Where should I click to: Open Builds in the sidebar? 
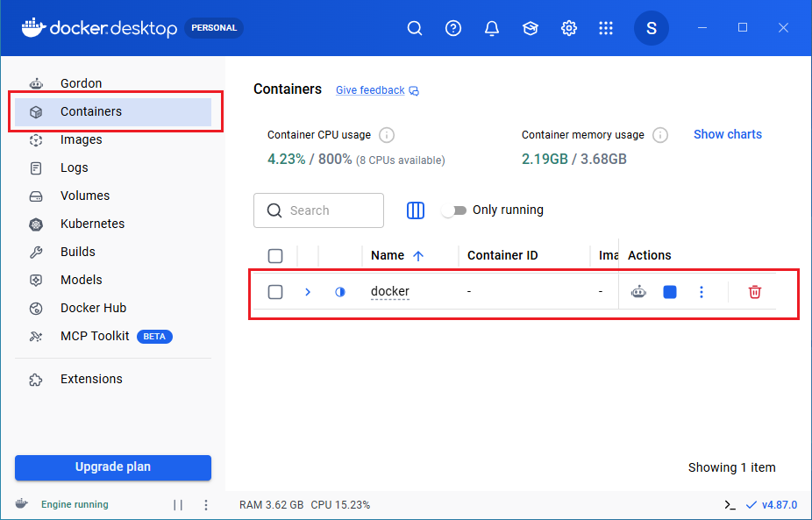click(x=113, y=252)
